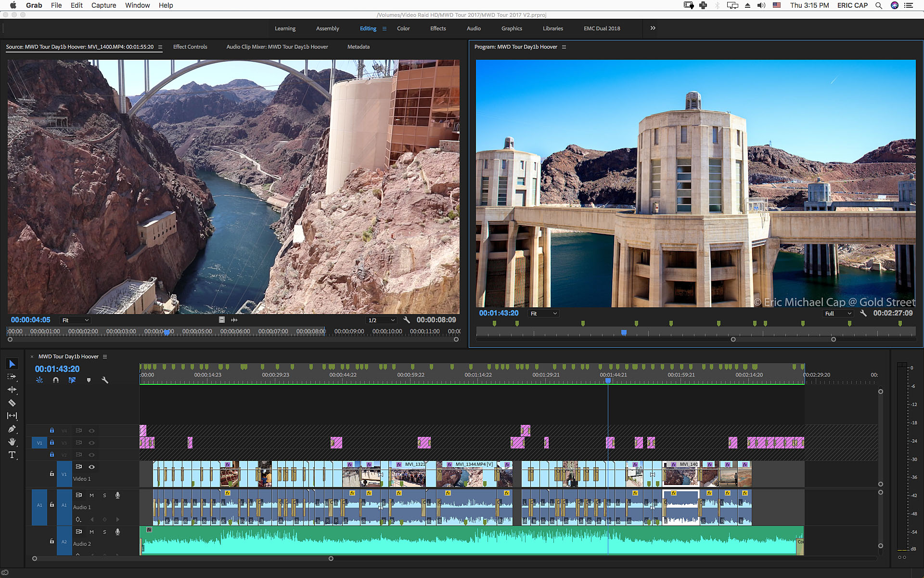Viewport: 924px width, 578px height.
Task: Open the timeline display settings wrench
Action: tap(105, 380)
